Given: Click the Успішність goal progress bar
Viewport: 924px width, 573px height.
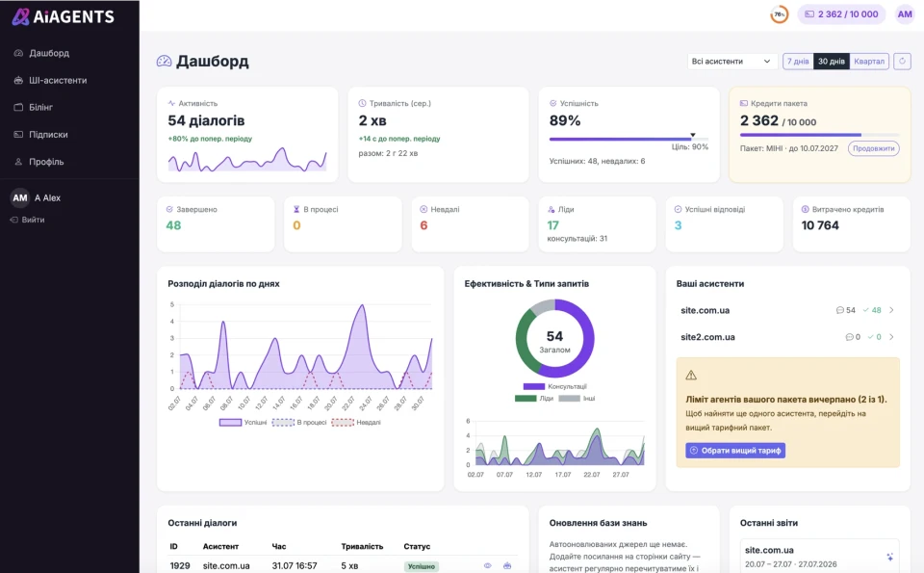Looking at the screenshot, I should click(x=629, y=139).
